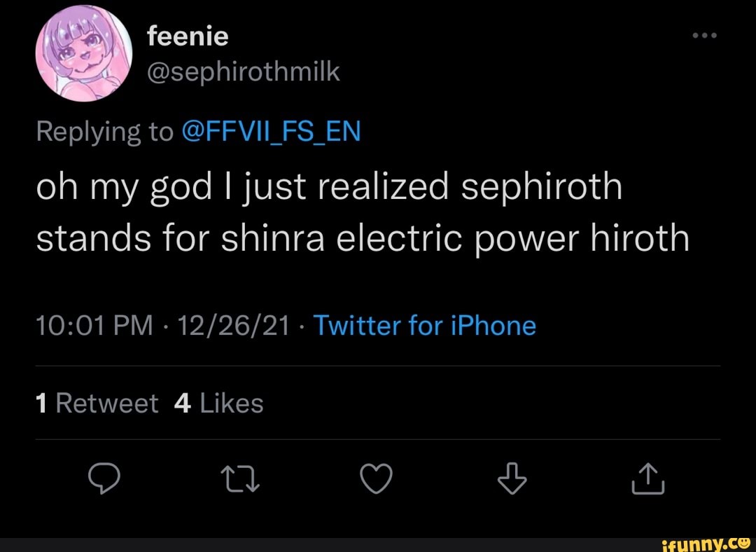Viewport: 756px width, 552px height.
Task: Click the @FFVII_FS_EN mention link
Action: 270,130
